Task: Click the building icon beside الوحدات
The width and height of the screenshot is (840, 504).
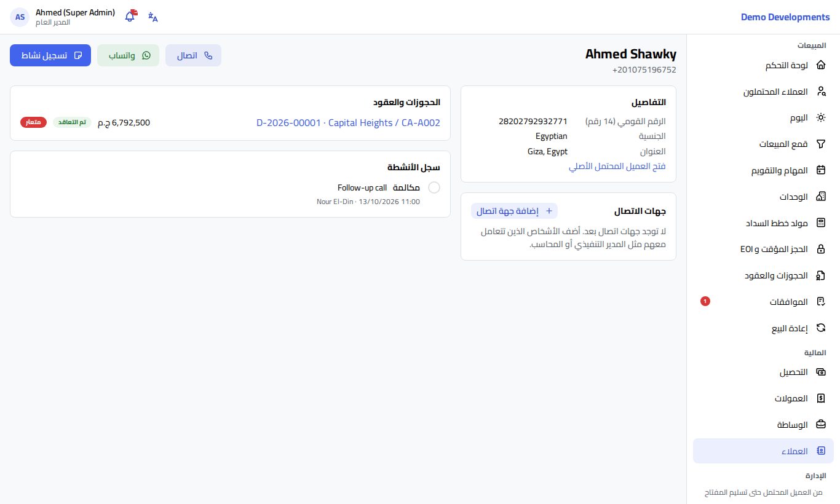Action: coord(820,197)
